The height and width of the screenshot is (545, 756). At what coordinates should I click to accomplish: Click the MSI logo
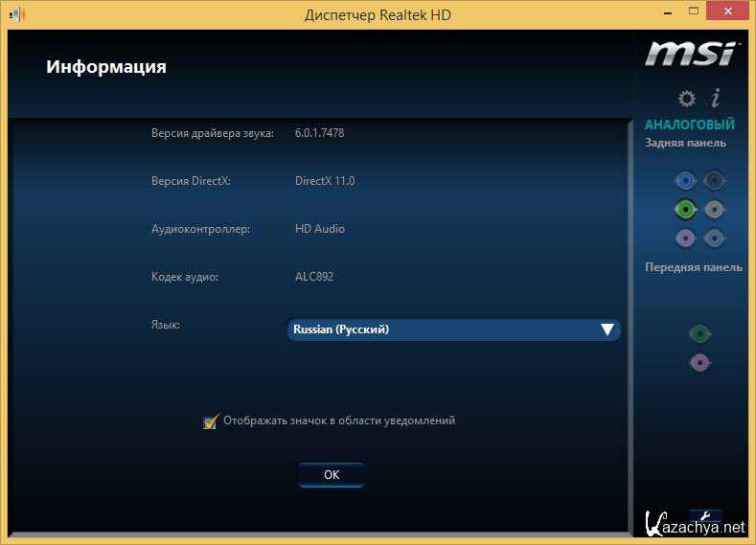pyautogui.click(x=689, y=53)
